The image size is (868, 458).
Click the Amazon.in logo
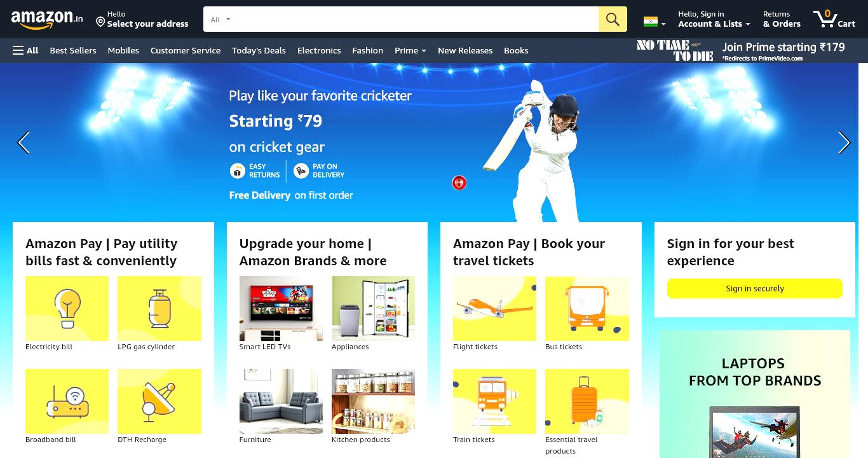tap(47, 20)
